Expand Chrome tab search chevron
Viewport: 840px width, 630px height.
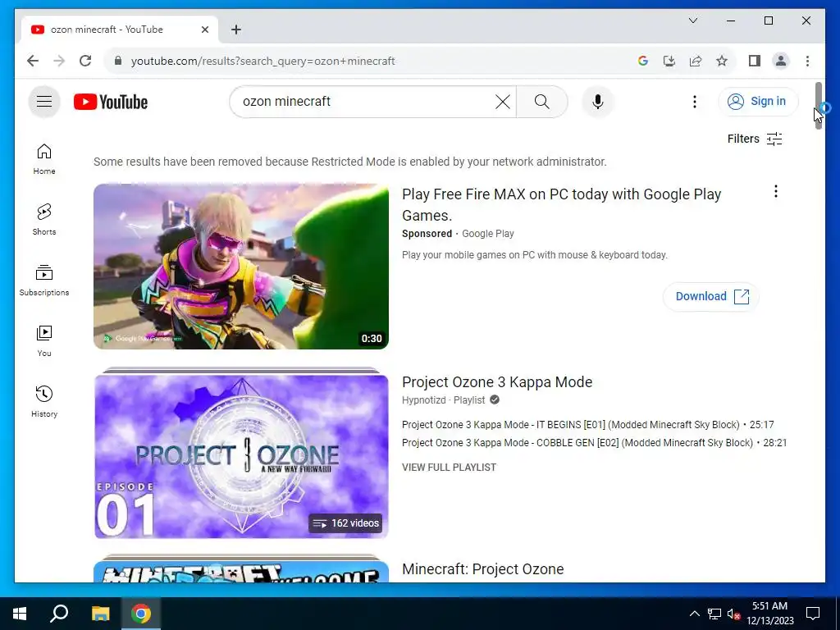click(x=692, y=21)
